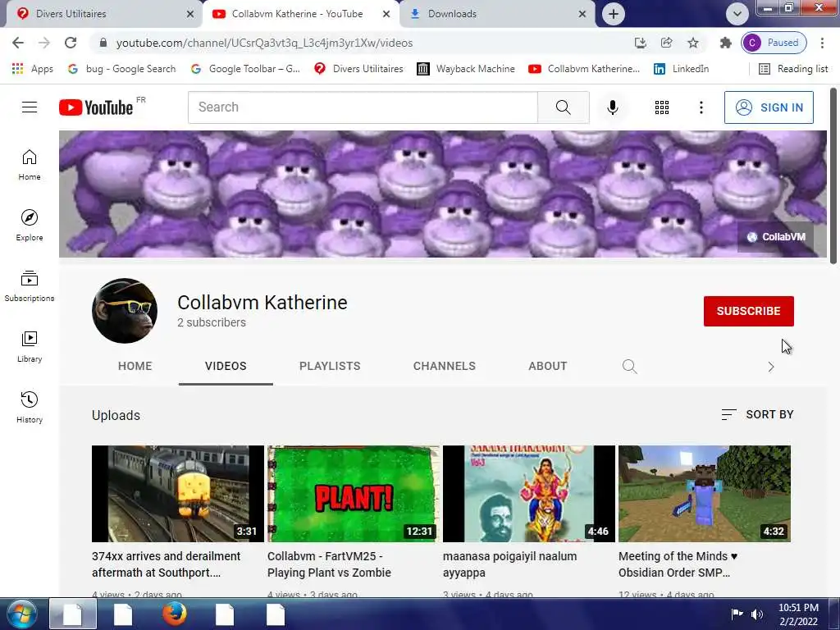Switch to the HOME channel tab
Screen dimensions: 840x630
point(135,367)
